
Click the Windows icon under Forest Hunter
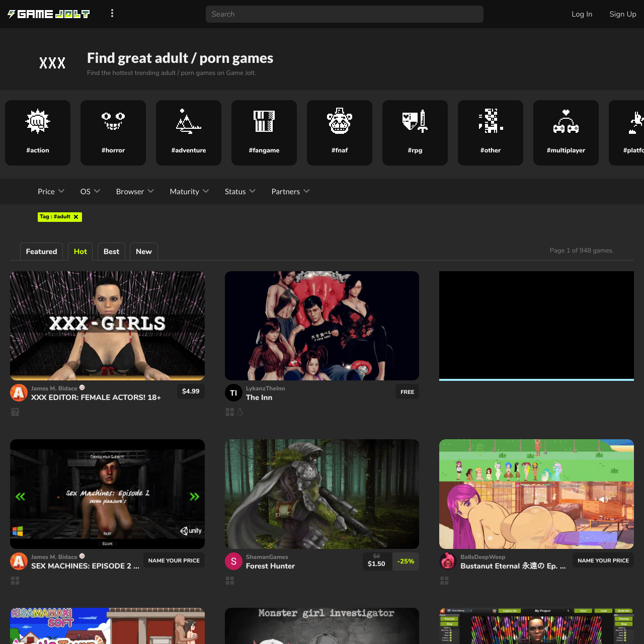click(x=230, y=581)
